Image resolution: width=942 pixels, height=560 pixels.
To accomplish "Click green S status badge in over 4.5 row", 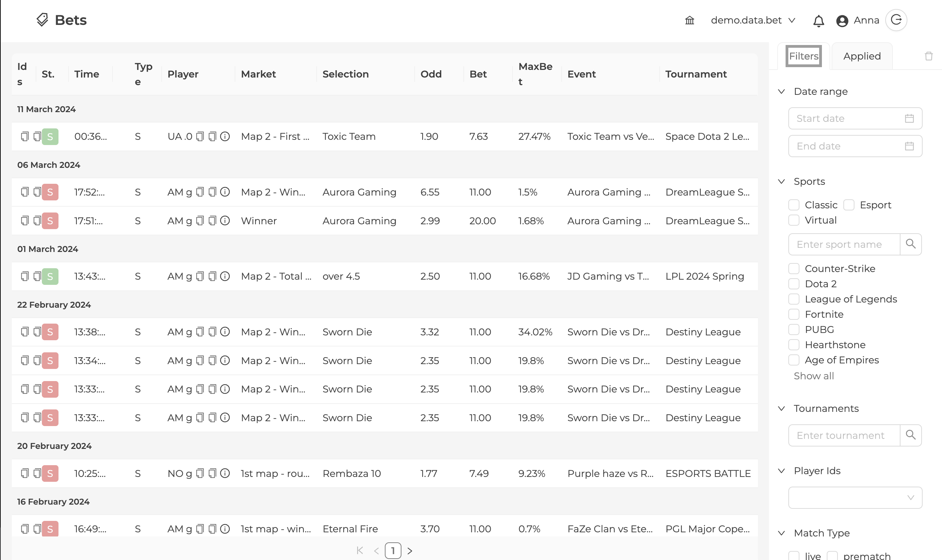I will (x=50, y=277).
